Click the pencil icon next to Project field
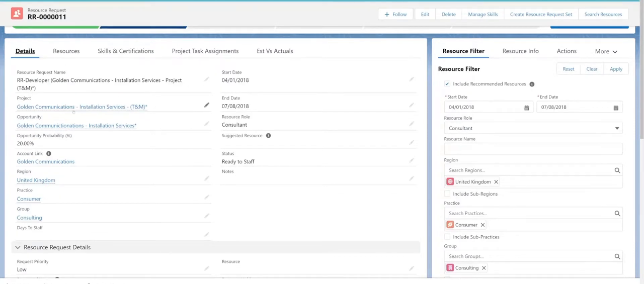Image resolution: width=644 pixels, height=284 pixels. point(206,106)
